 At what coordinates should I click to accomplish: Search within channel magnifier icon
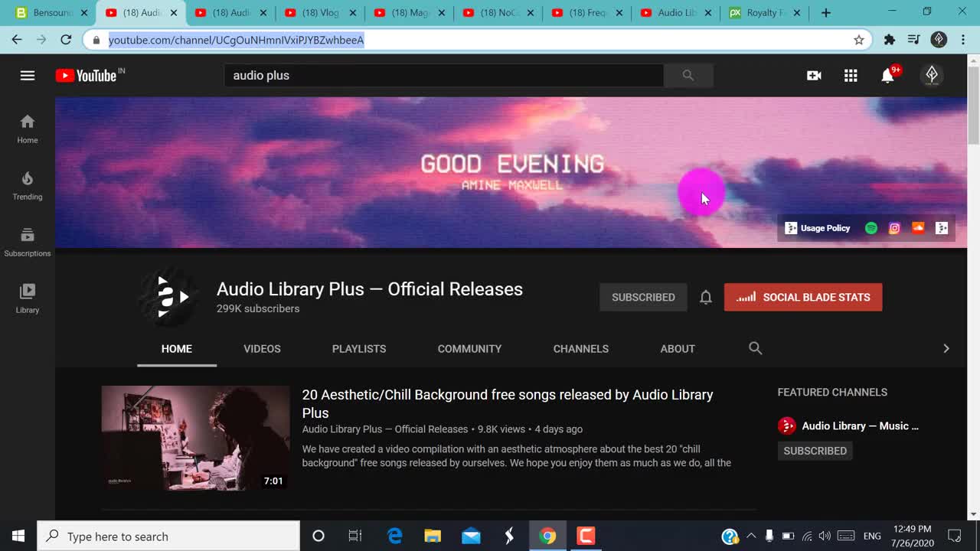click(x=755, y=348)
